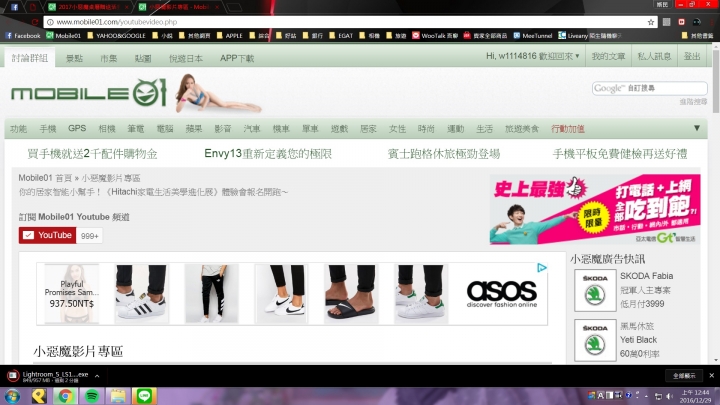
Task: Click the Mobile01 logo
Action: coord(89,93)
